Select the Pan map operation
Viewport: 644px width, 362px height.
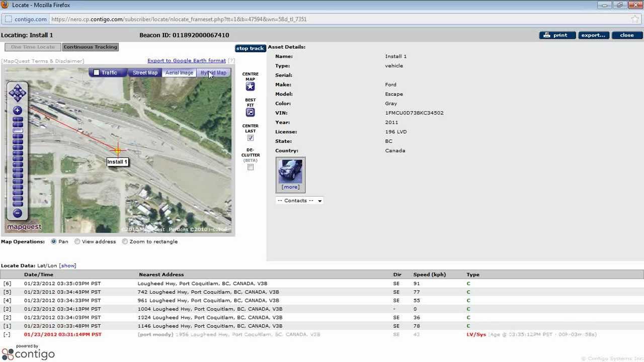pos(54,242)
